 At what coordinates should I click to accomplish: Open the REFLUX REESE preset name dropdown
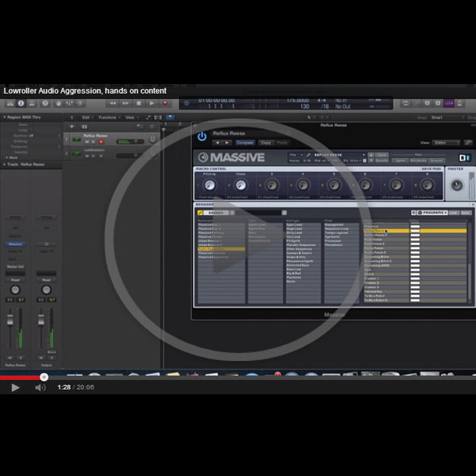pyautogui.click(x=340, y=155)
